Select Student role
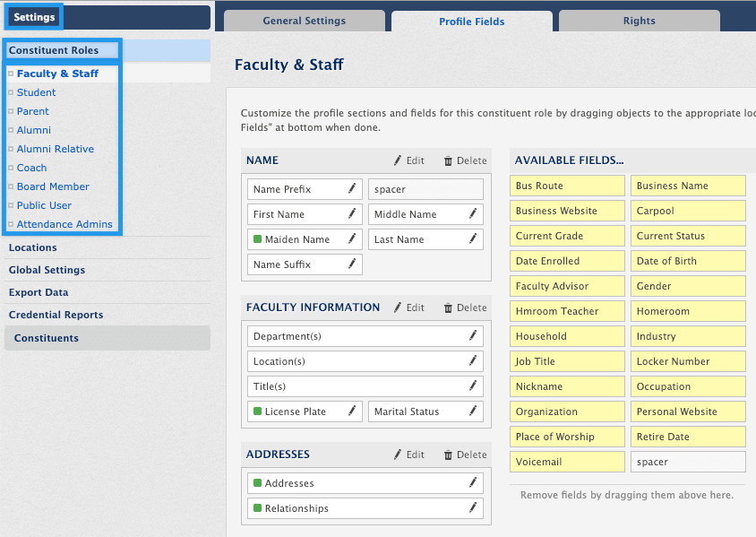The image size is (756, 537). 36,92
